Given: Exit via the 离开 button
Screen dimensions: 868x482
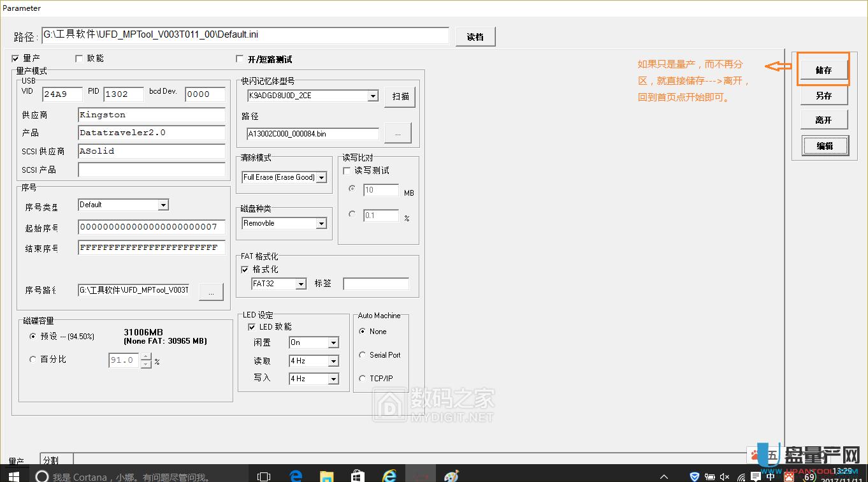Looking at the screenshot, I should point(824,120).
